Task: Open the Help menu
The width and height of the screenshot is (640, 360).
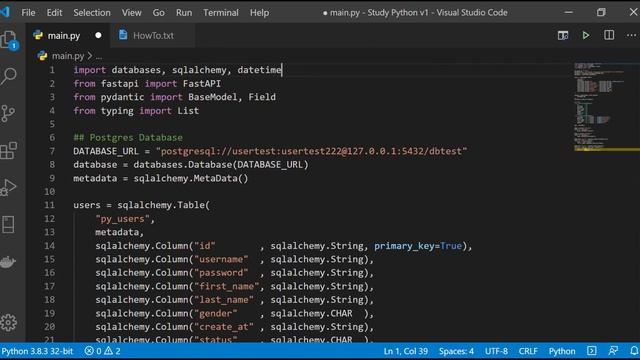Action: [x=259, y=13]
